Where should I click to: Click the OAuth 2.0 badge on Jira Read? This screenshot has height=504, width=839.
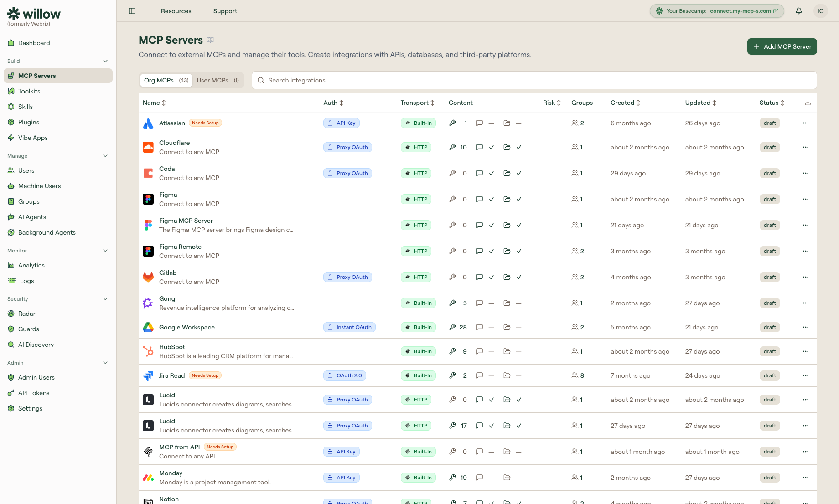point(345,375)
